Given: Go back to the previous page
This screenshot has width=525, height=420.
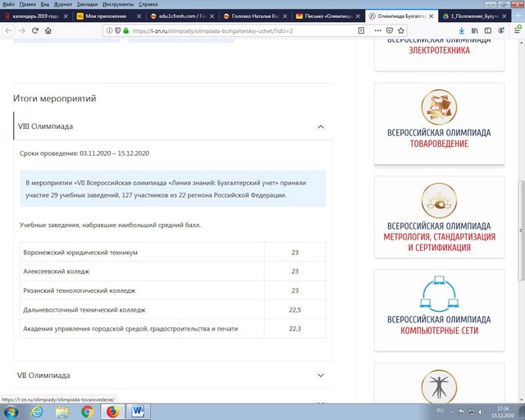Looking at the screenshot, I should pyautogui.click(x=9, y=30).
